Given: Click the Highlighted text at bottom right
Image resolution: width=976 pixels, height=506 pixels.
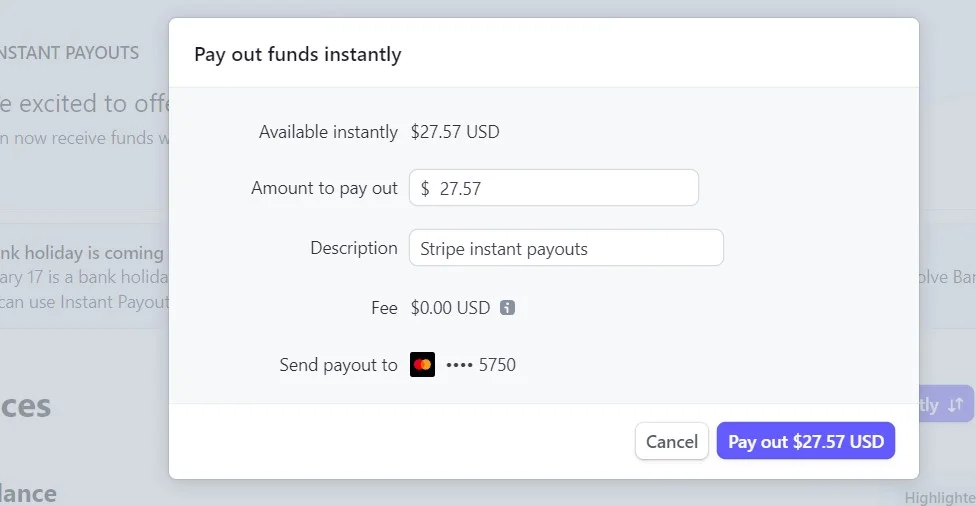Looking at the screenshot, I should pyautogui.click(x=940, y=497).
